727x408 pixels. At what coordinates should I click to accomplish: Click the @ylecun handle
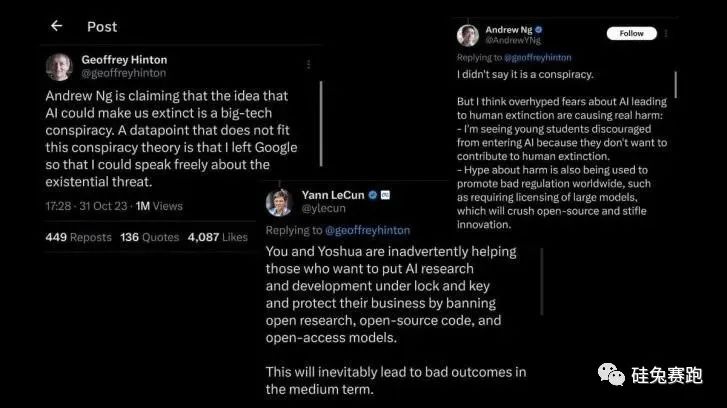click(322, 208)
